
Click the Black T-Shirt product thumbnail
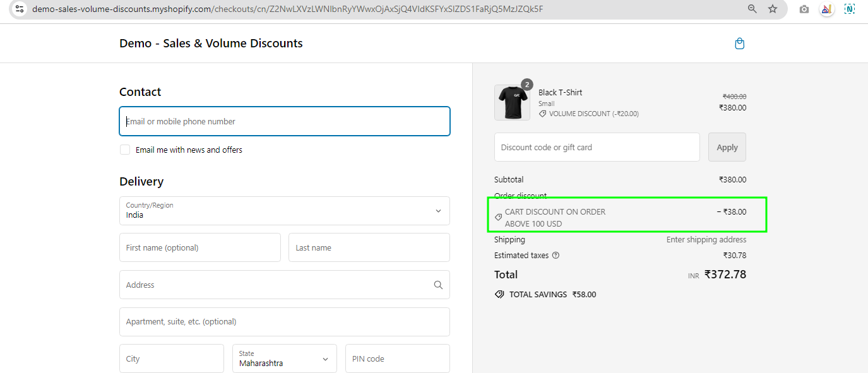[512, 103]
